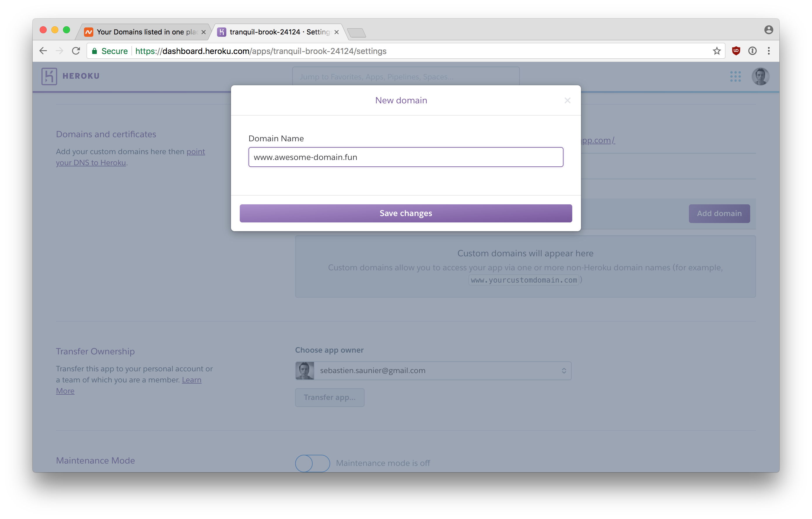
Task: Go back using browser back arrow
Action: point(43,51)
